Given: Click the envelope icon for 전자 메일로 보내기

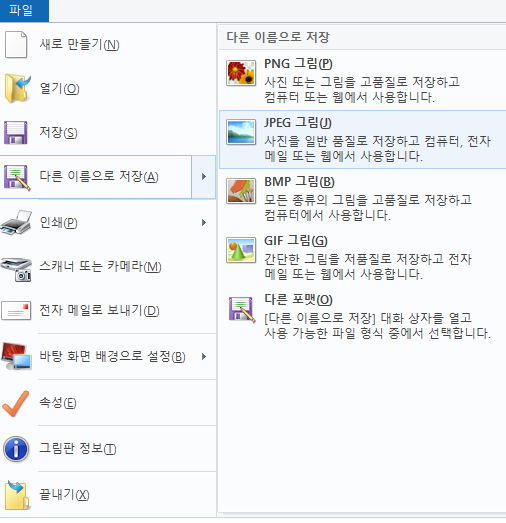Looking at the screenshot, I should (16, 311).
